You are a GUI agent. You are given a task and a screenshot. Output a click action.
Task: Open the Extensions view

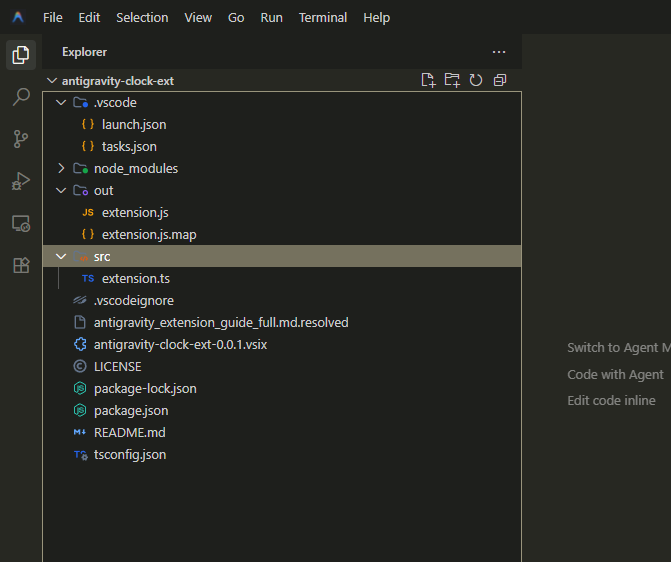pos(21,265)
